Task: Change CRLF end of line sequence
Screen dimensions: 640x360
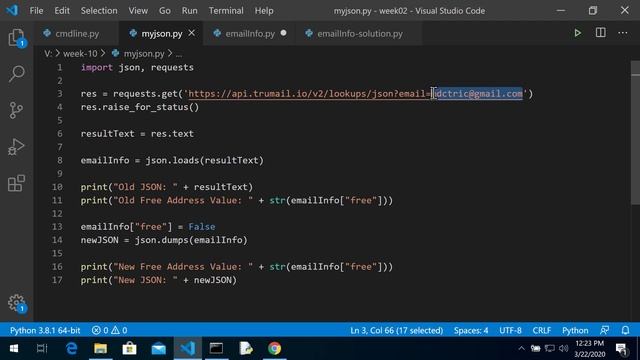Action: (542, 330)
